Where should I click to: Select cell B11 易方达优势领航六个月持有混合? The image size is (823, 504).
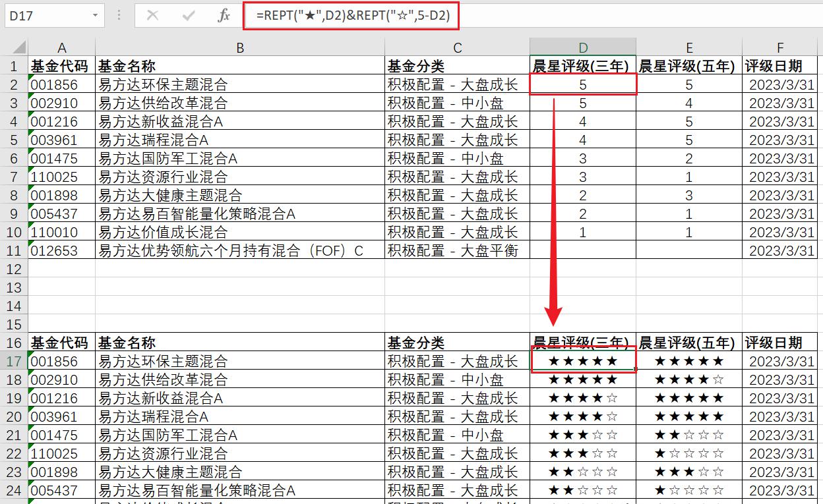point(240,250)
